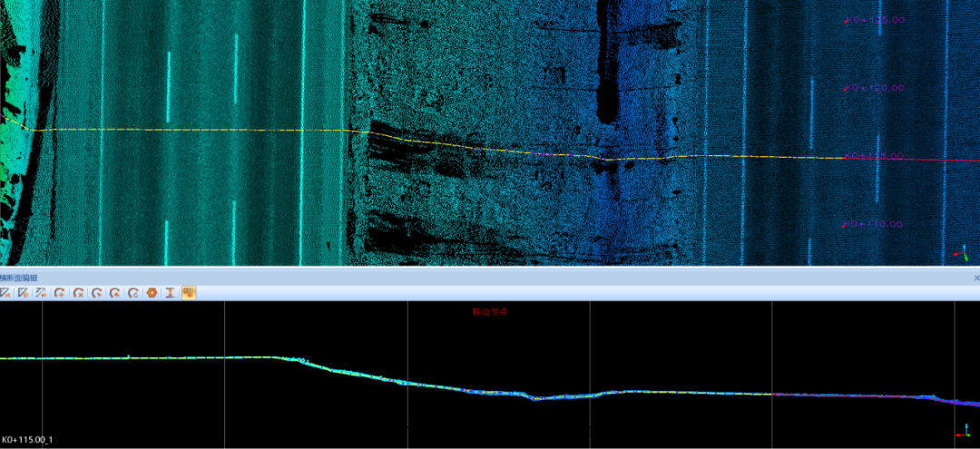Select the vertical height measure tool

tap(170, 293)
